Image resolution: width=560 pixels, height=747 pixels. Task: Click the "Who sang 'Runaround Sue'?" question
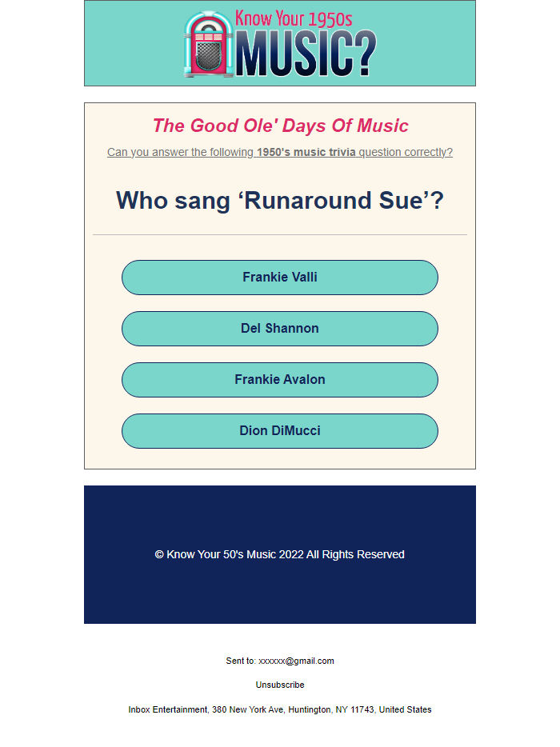coord(280,201)
